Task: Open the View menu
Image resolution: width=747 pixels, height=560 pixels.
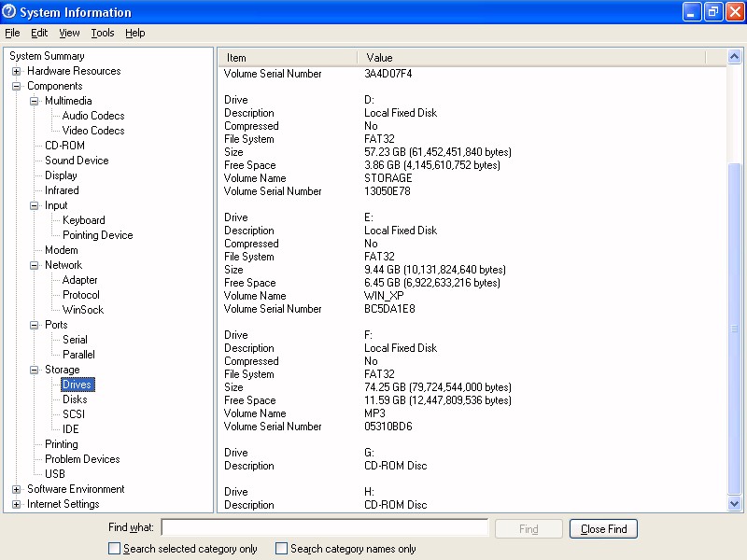Action: click(x=69, y=33)
